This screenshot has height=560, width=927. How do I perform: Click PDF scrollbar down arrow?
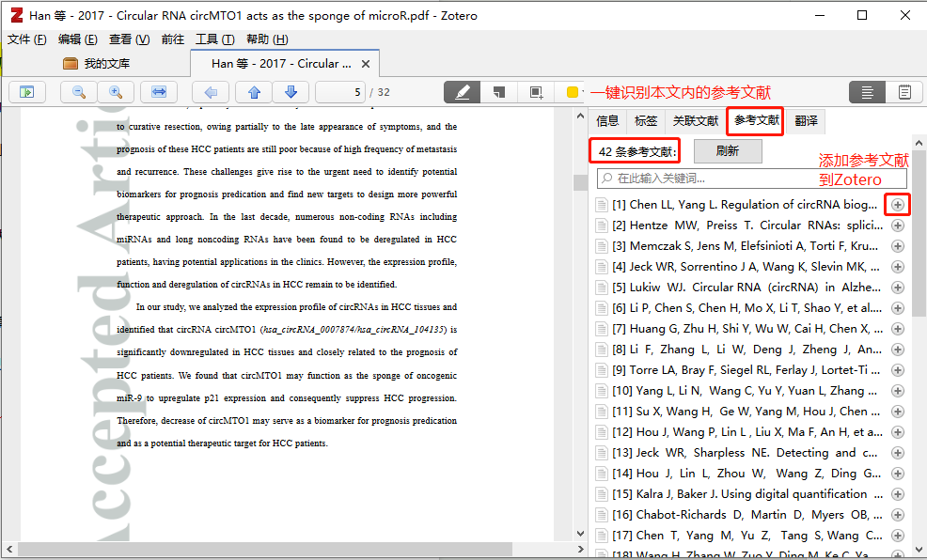pyautogui.click(x=581, y=534)
